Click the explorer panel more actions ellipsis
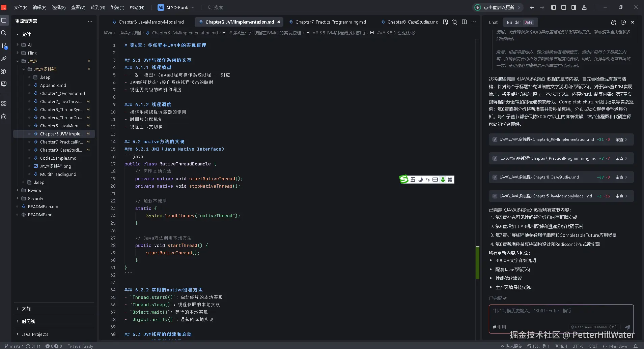Viewport: 644px width, 349px height. click(90, 21)
